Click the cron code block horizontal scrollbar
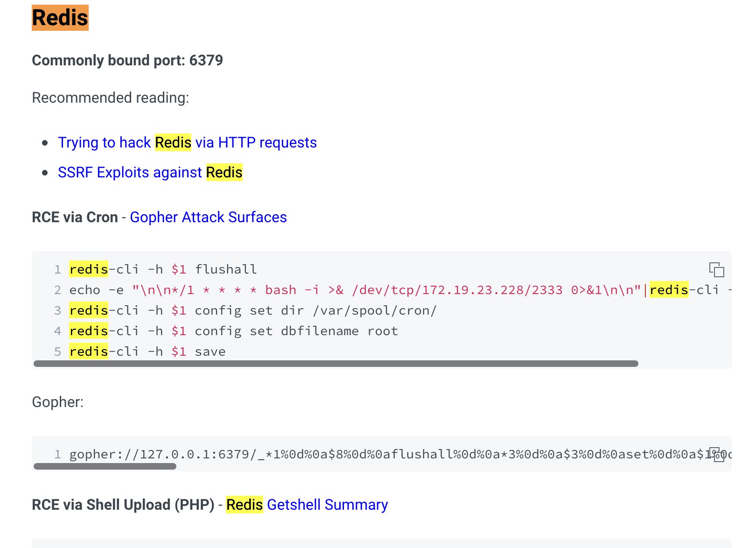 336,364
